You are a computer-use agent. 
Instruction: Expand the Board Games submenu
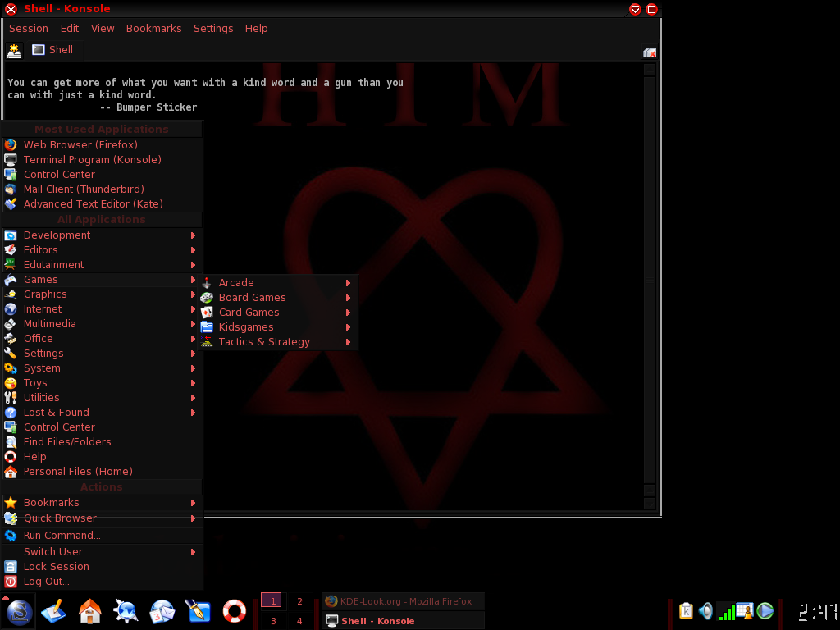(x=278, y=297)
